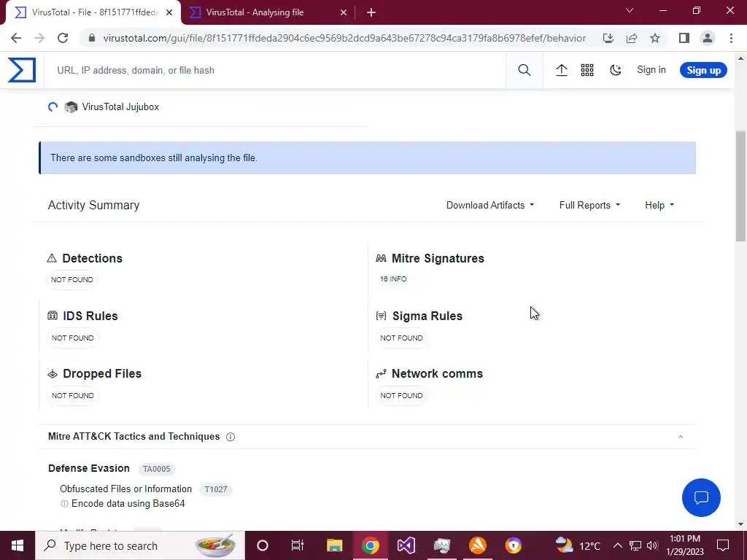
Task: Open a new browser tab
Action: (371, 13)
